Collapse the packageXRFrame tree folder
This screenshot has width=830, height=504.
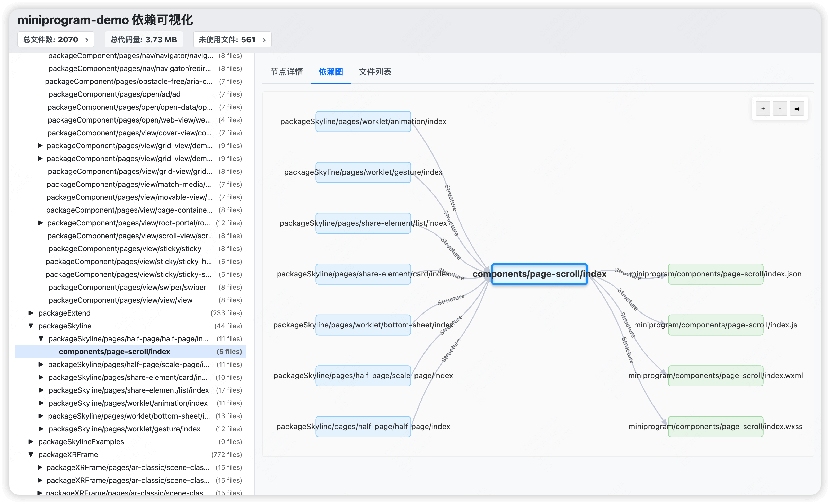coord(31,455)
